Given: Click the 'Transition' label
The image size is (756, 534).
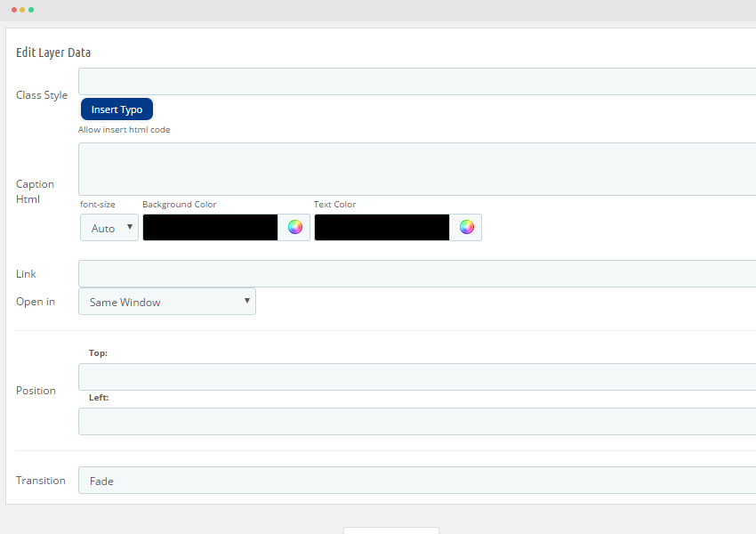Looking at the screenshot, I should click(41, 480).
